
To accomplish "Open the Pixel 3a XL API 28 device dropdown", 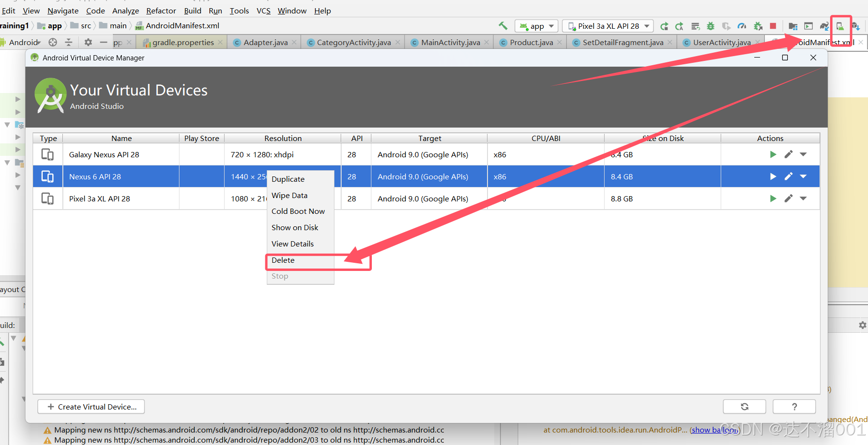I will tap(608, 26).
